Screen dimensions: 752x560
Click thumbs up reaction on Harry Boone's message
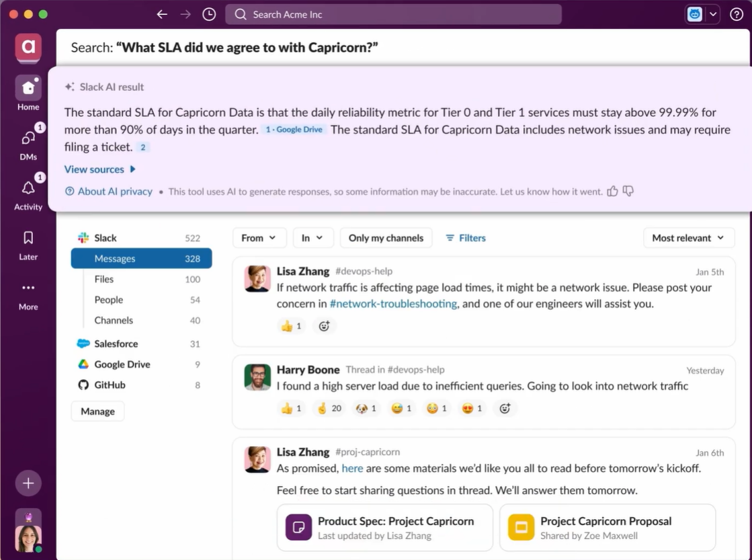coord(292,408)
